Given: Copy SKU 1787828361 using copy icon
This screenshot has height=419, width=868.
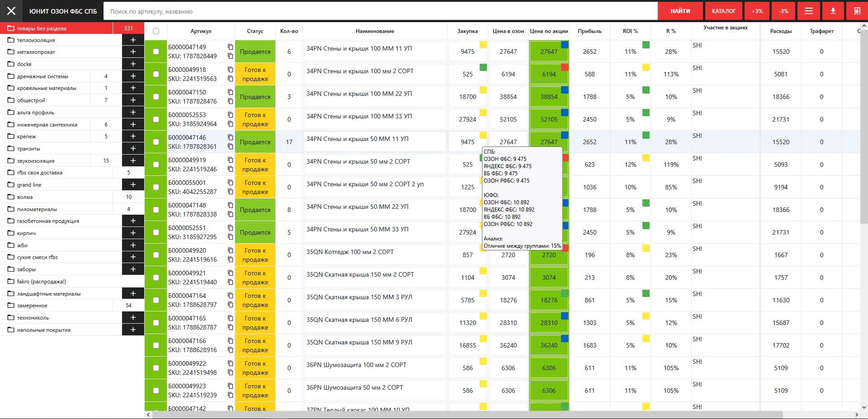Looking at the screenshot, I should pos(230,146).
